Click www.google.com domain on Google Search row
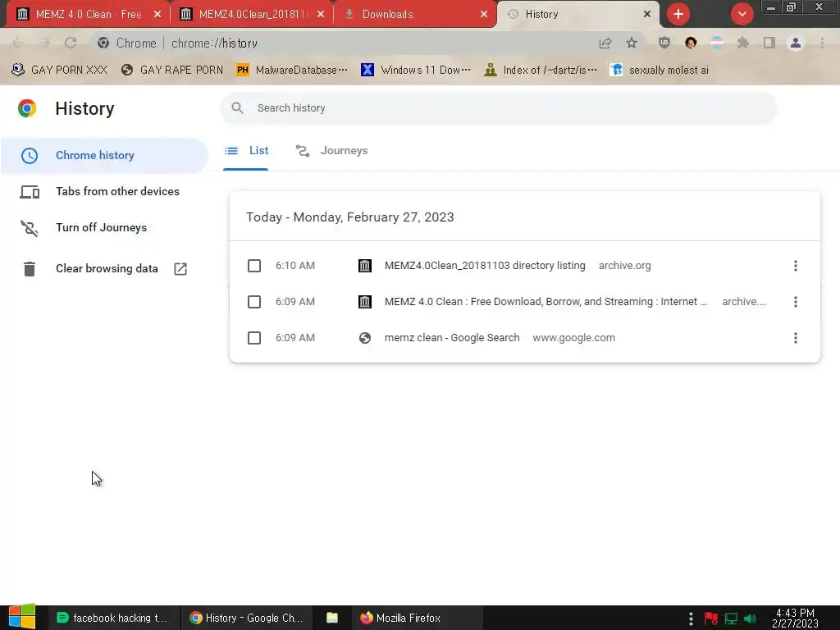The width and height of the screenshot is (840, 630). click(x=573, y=338)
